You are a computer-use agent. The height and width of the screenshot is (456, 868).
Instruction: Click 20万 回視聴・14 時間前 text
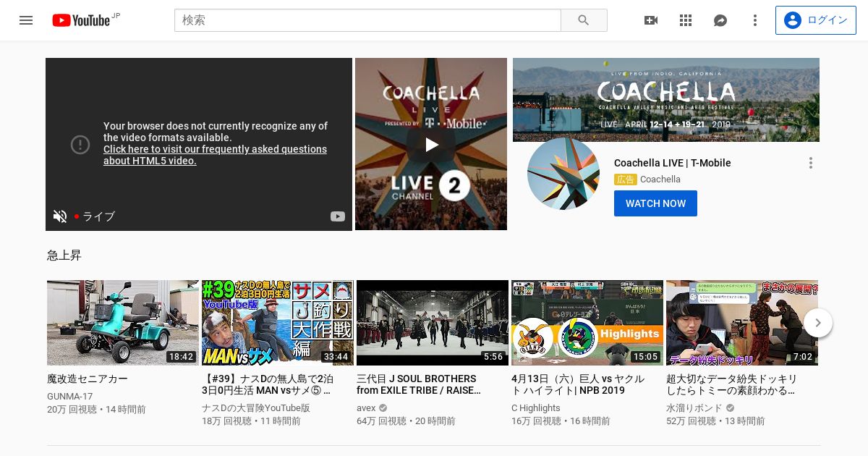96,409
